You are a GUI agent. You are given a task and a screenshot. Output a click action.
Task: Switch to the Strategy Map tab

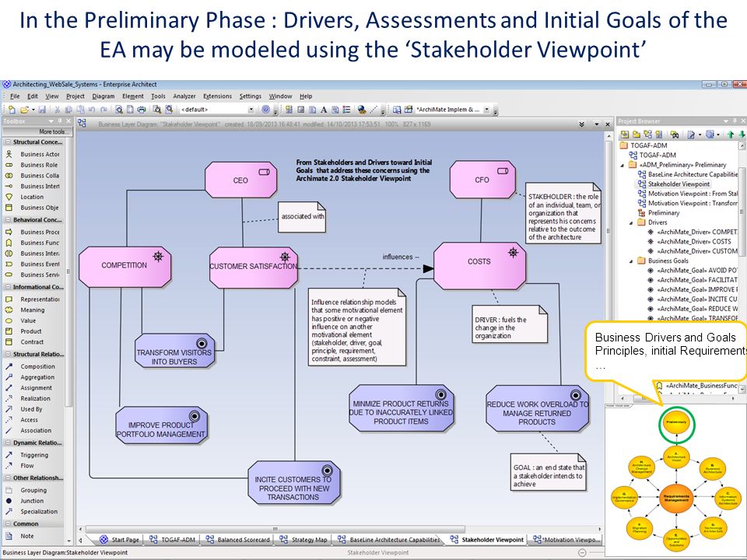pos(303,540)
